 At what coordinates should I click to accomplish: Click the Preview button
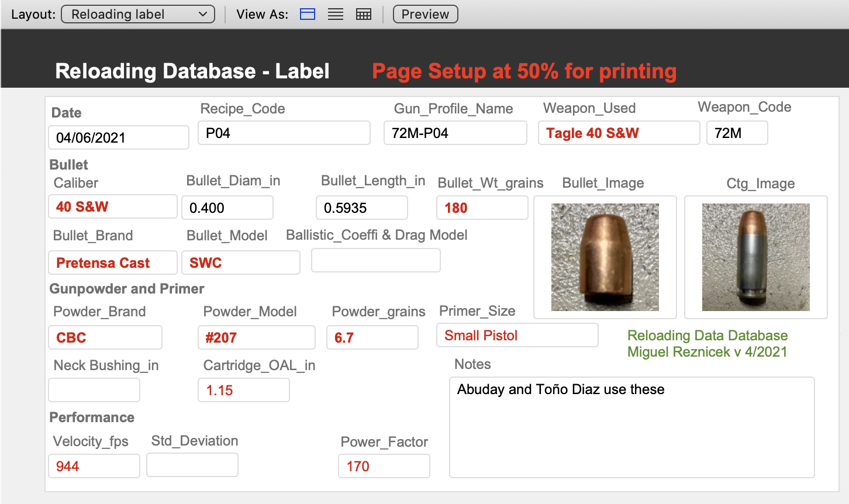[425, 14]
